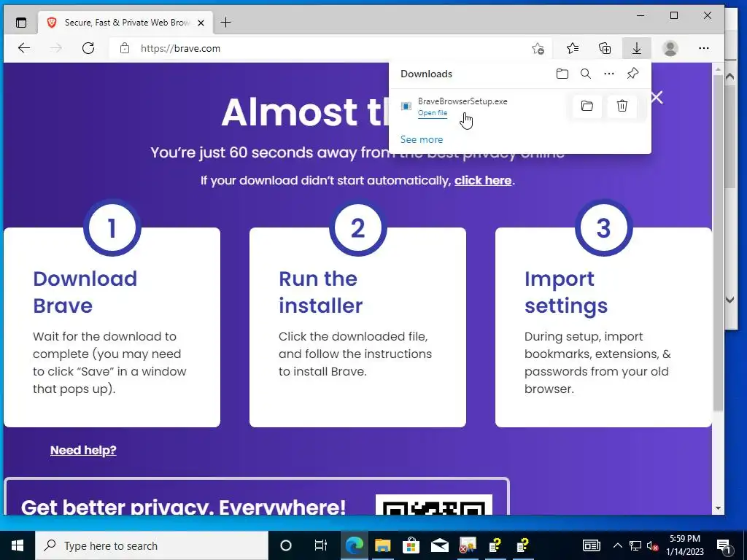Viewport: 747px width, 560px height.
Task: Click Open file link under BraveBrowserSetup.exe
Action: coord(433,113)
